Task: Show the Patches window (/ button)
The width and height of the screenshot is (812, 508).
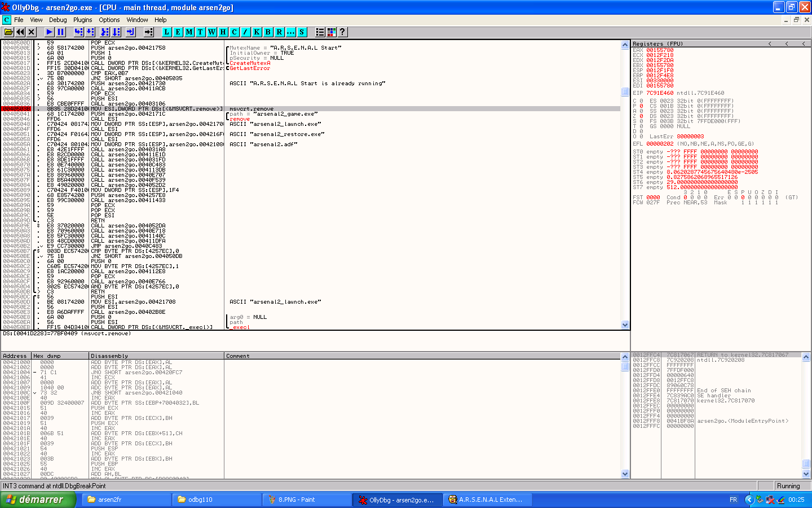Action: [x=246, y=32]
